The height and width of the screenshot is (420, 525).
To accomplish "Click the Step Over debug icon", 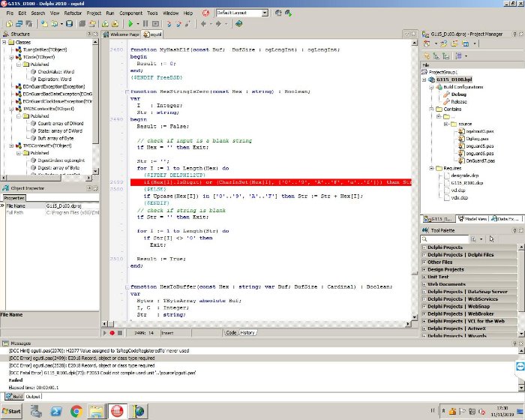I will pos(178,24).
